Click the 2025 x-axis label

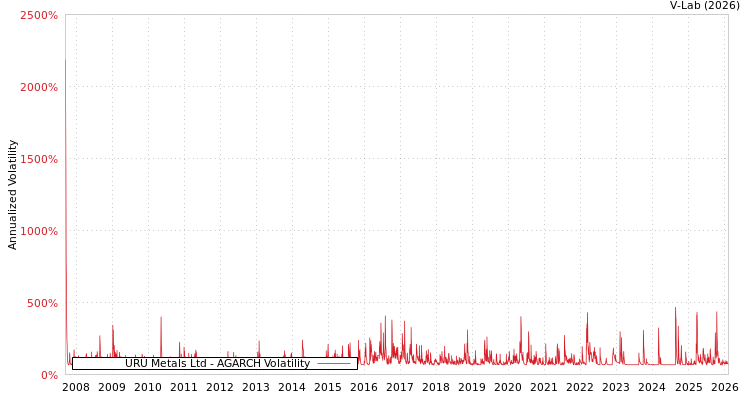pyautogui.click(x=688, y=387)
